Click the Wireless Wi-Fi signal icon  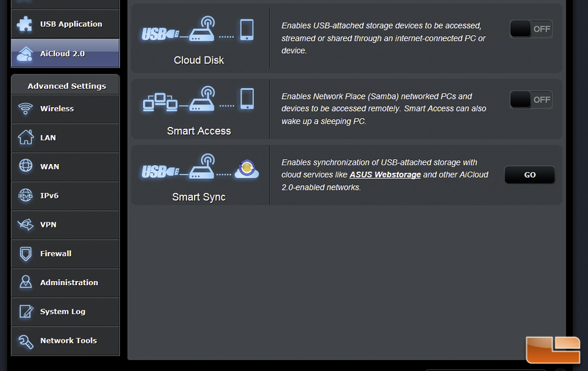coord(25,108)
